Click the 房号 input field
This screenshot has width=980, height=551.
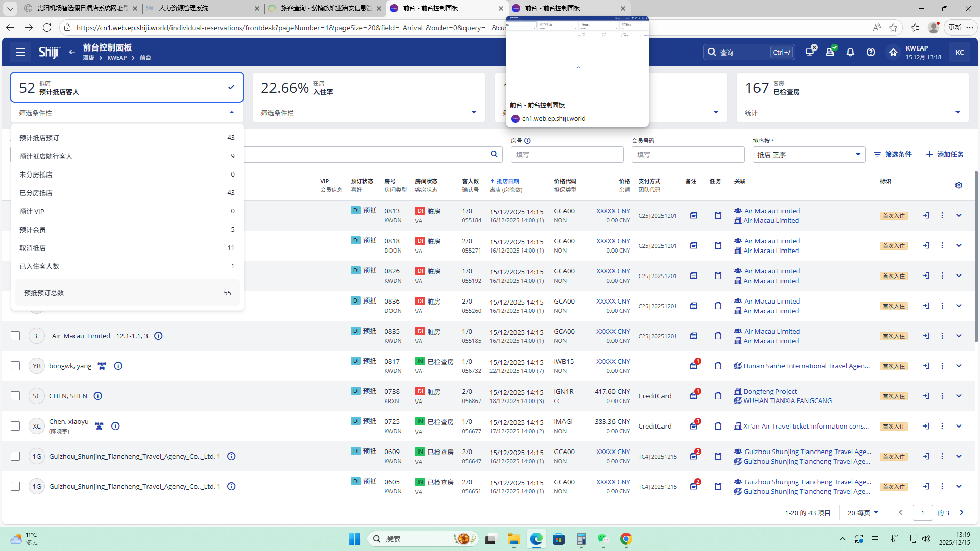coord(567,155)
